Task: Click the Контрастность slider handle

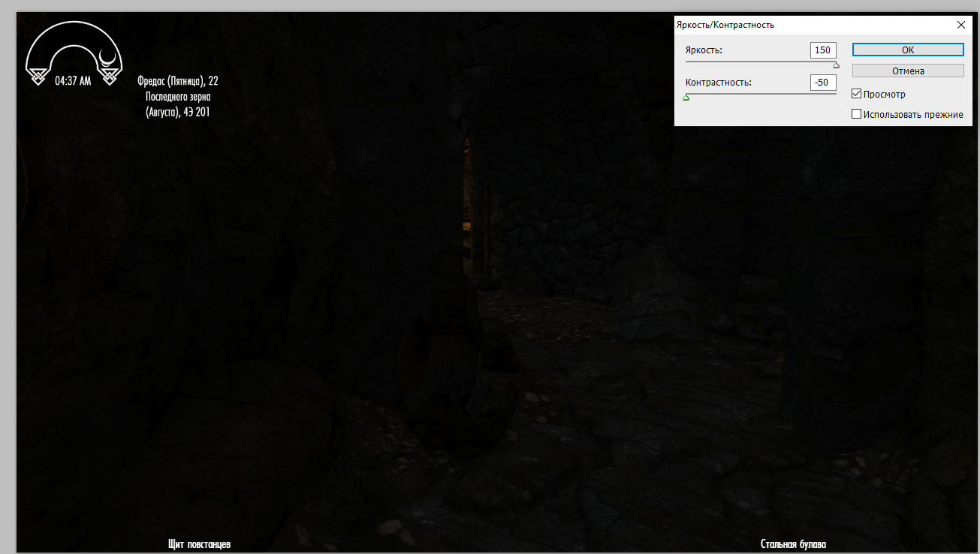Action: [x=686, y=98]
